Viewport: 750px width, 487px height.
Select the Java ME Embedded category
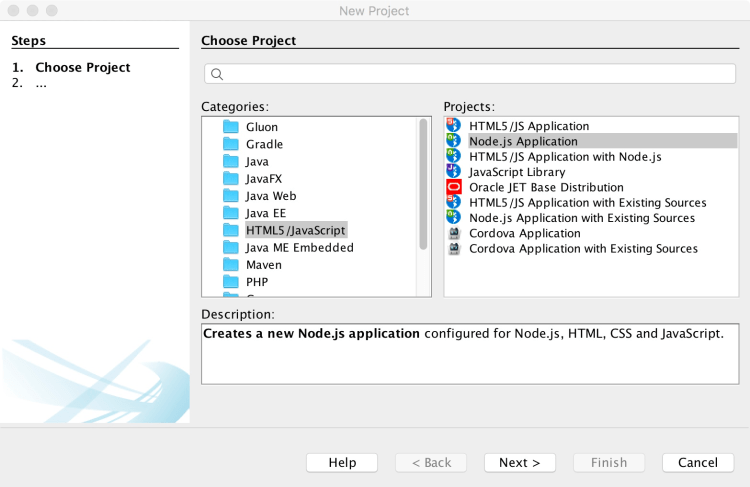pyautogui.click(x=300, y=247)
